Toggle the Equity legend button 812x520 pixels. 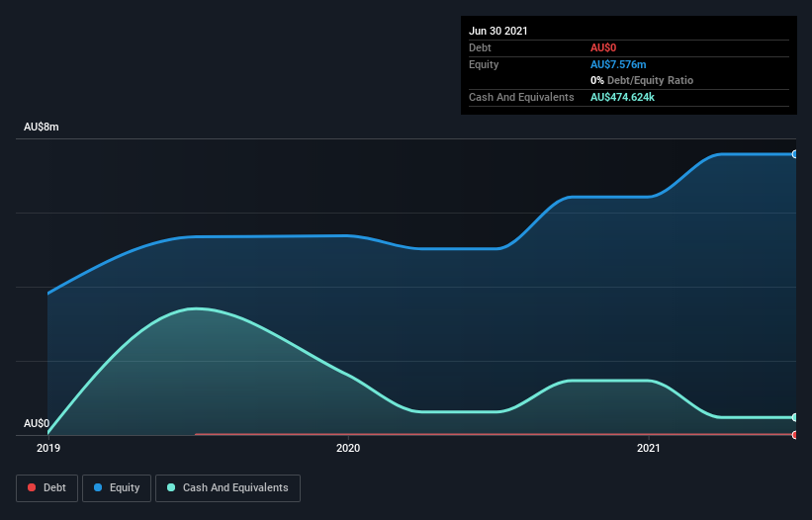point(117,488)
